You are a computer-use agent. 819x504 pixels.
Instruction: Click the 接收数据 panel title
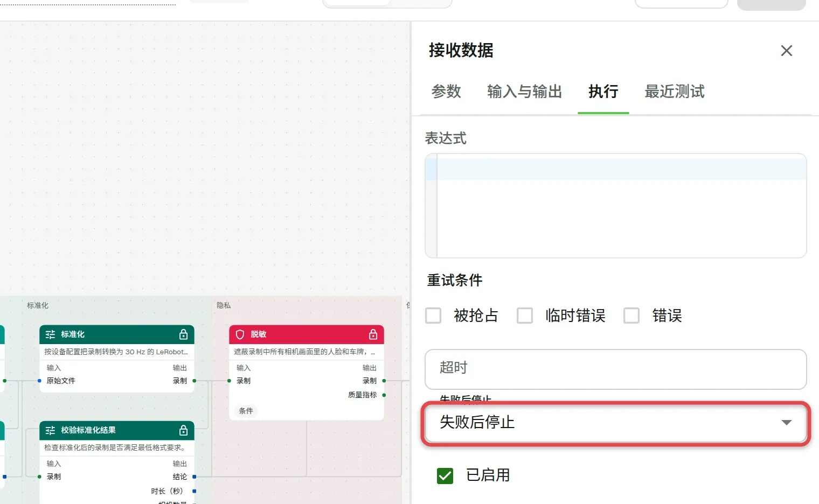pos(461,50)
